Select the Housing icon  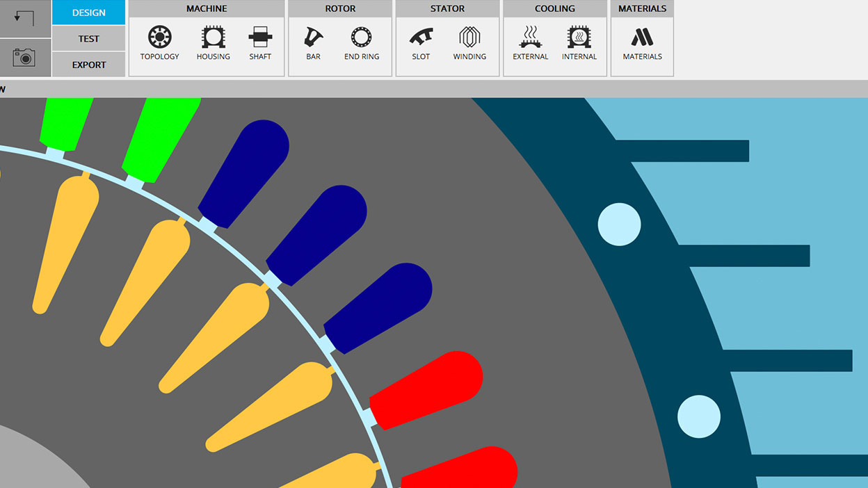click(x=213, y=43)
